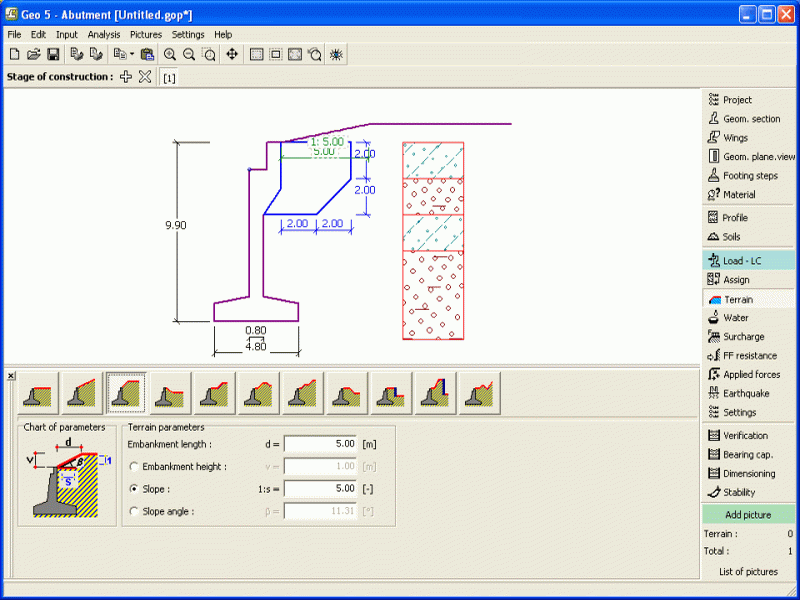This screenshot has height=600, width=800.
Task: Open the Pictures menu
Action: click(145, 34)
